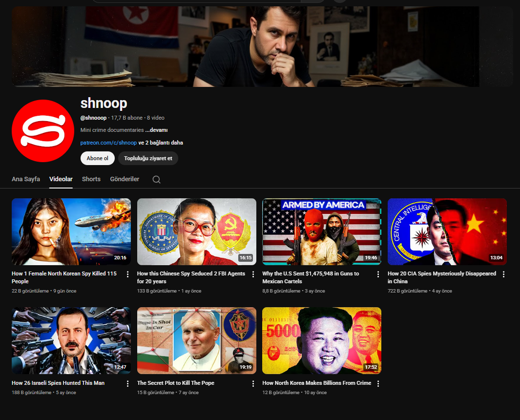Open thumbnail of The Pope plot video
The image size is (520, 420).
[197, 341]
